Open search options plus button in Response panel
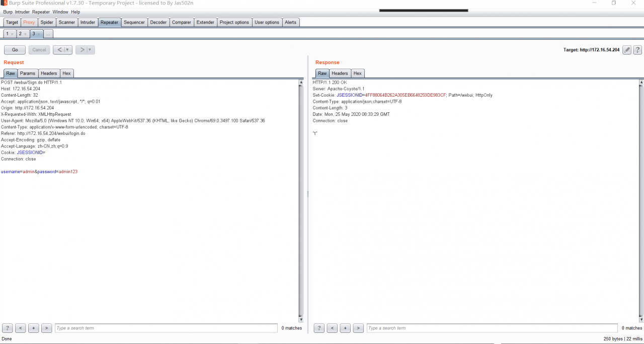Viewport: 644px width, 344px height. [x=345, y=328]
